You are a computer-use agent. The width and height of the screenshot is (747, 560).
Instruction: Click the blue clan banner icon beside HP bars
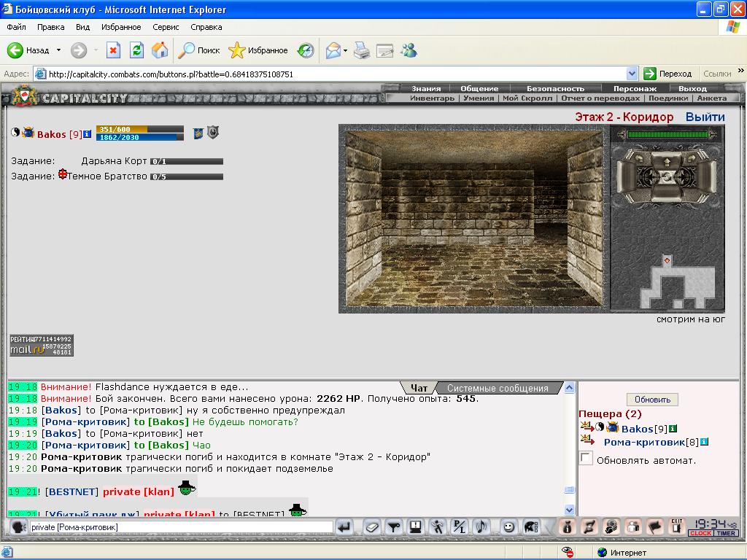point(198,133)
